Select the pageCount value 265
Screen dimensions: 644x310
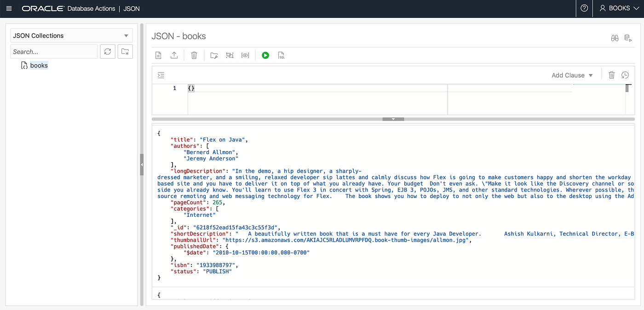[218, 202]
